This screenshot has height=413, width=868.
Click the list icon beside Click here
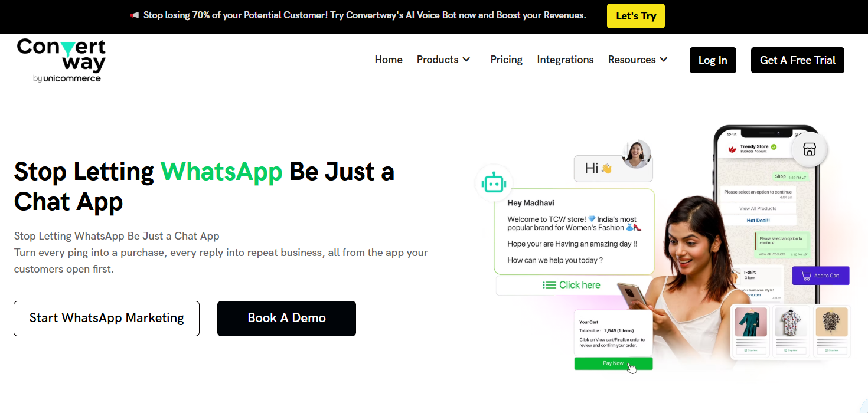point(549,285)
